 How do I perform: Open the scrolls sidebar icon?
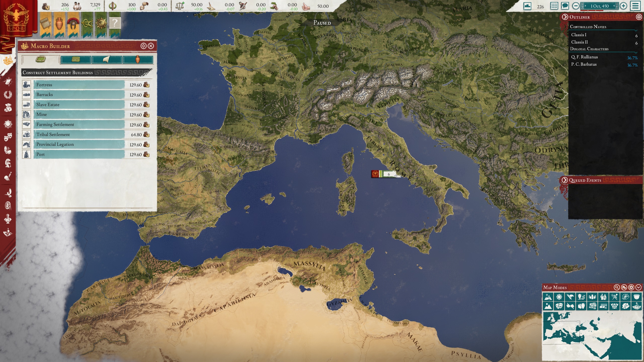tap(8, 150)
